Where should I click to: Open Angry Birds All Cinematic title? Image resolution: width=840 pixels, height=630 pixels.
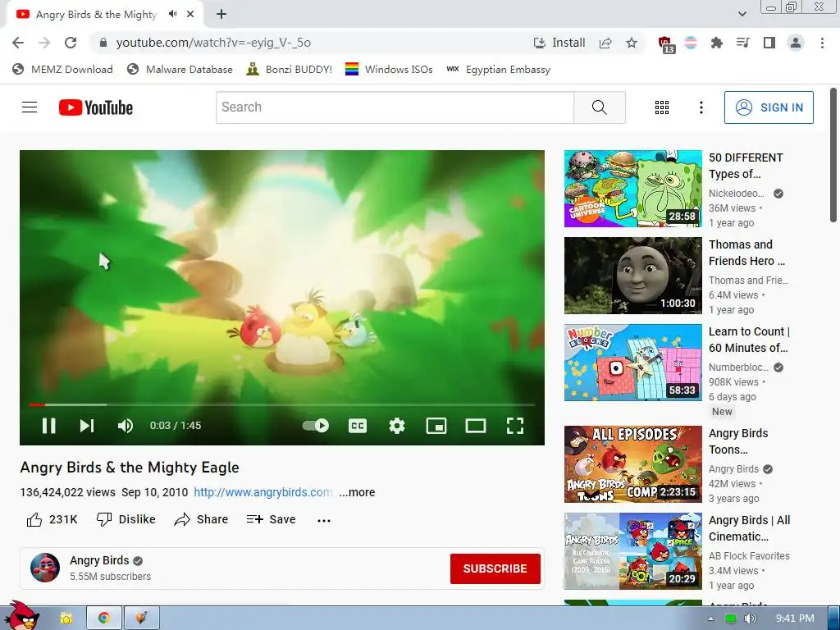[x=749, y=528]
